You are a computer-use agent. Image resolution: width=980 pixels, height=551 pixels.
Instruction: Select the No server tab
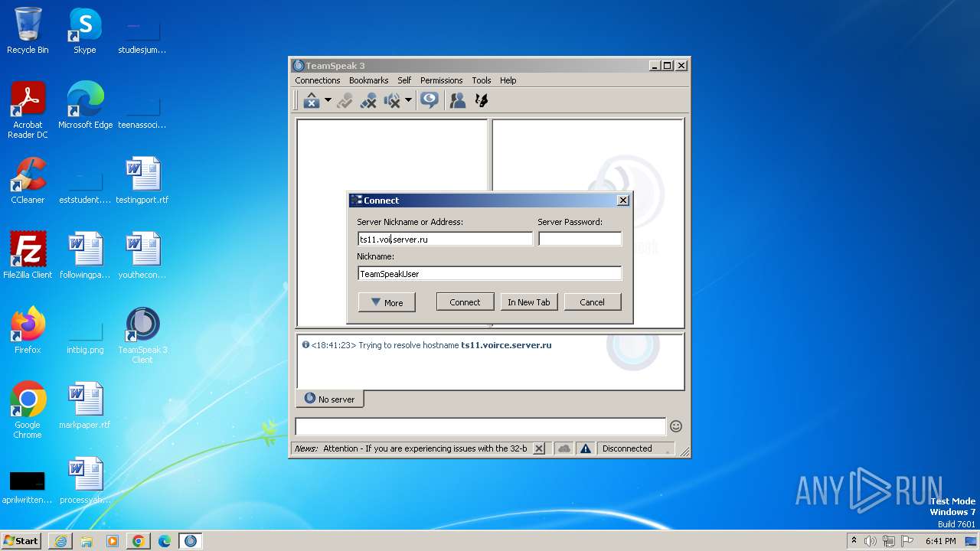[x=330, y=399]
